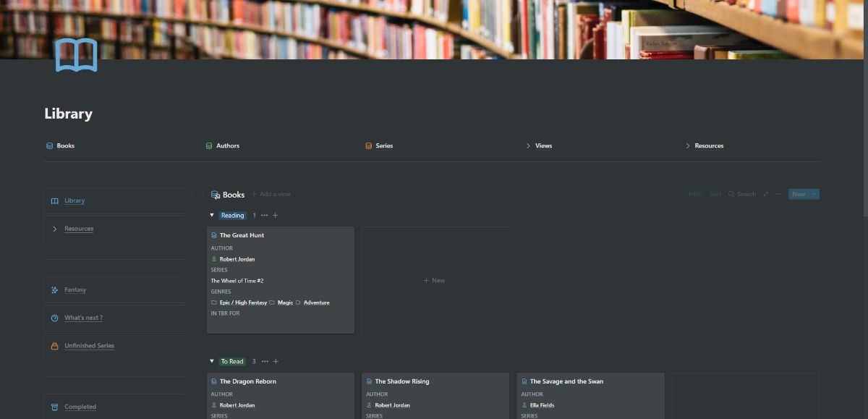The width and height of the screenshot is (868, 419).
Task: Click the archive icon beside Completed
Action: pyautogui.click(x=54, y=407)
